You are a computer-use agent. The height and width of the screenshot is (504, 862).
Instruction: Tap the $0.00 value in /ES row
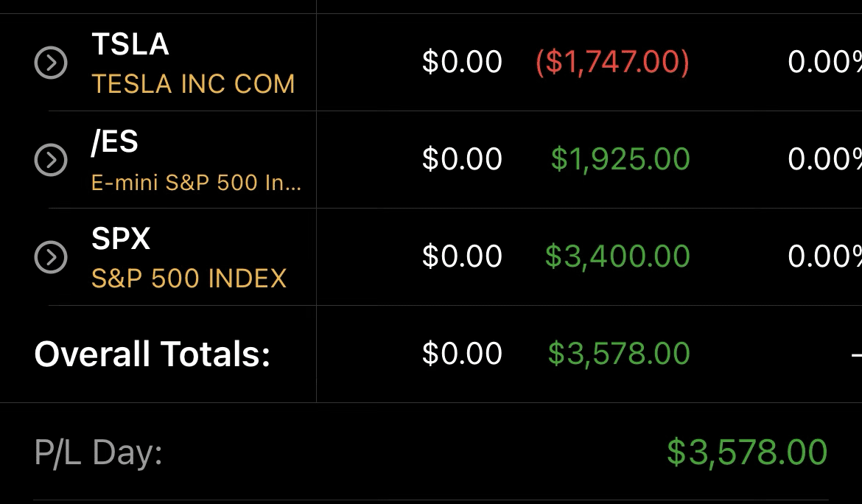point(462,160)
